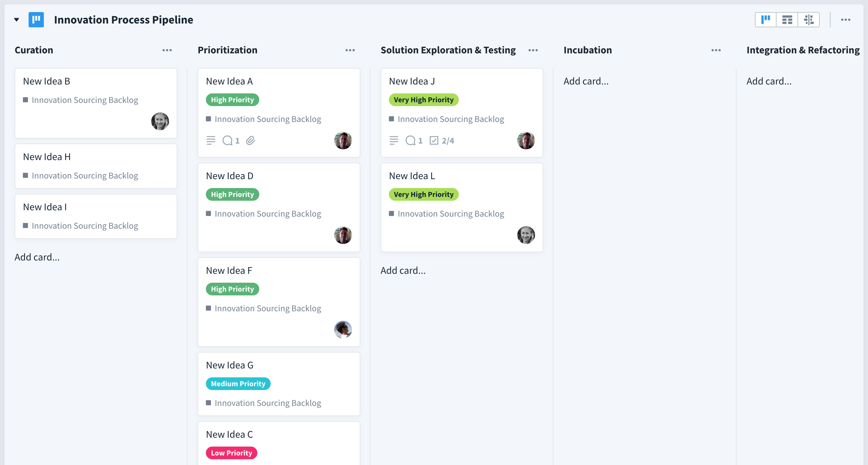The width and height of the screenshot is (868, 465).
Task: Click Add card in the Incubation column
Action: coord(586,81)
